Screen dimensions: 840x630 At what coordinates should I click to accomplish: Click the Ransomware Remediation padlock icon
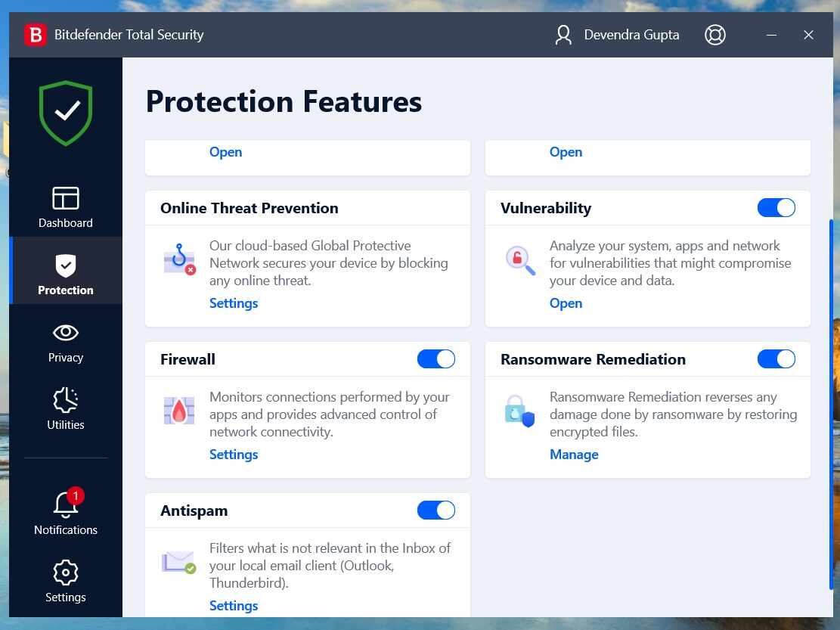tap(519, 408)
